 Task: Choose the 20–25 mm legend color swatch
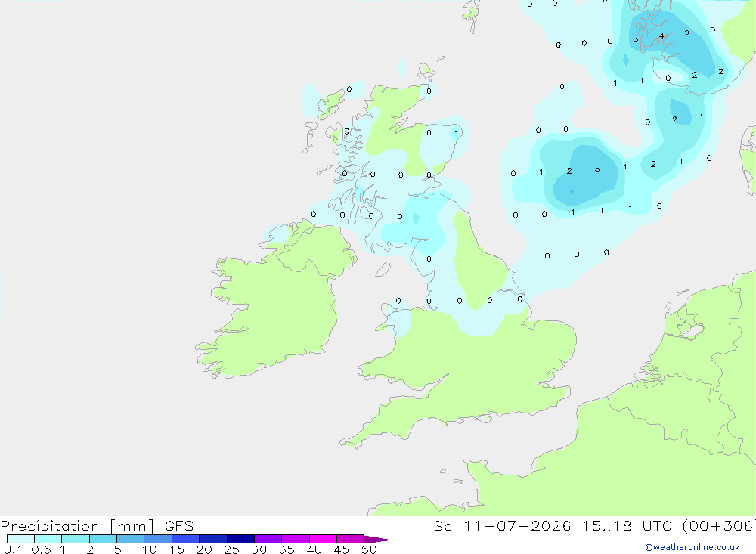click(213, 539)
